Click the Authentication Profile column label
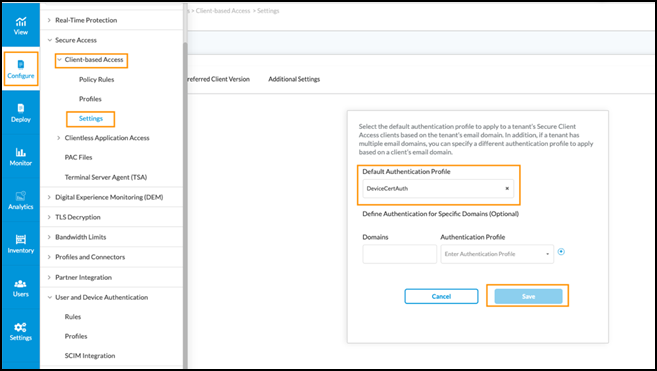657x371 pixels. 473,237
